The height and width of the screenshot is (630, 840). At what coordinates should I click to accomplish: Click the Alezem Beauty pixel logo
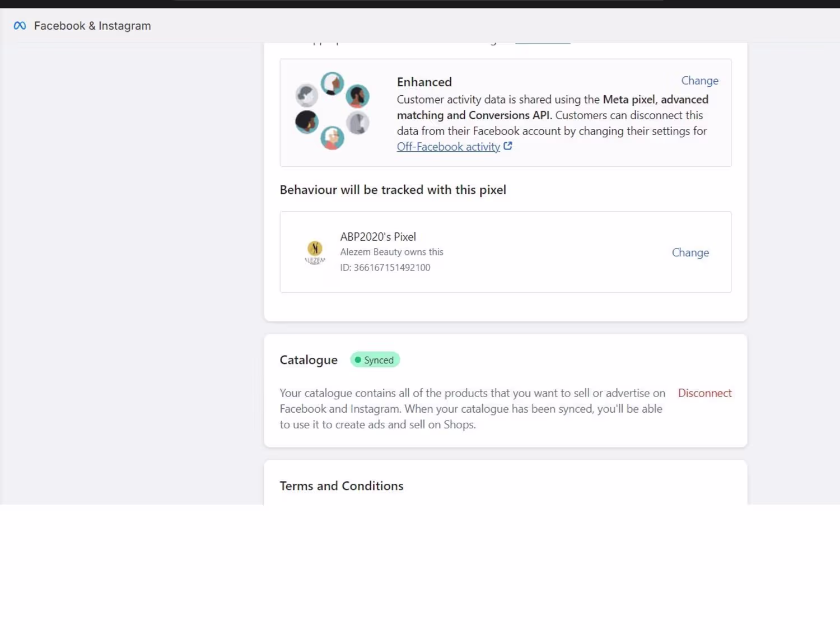coord(315,252)
